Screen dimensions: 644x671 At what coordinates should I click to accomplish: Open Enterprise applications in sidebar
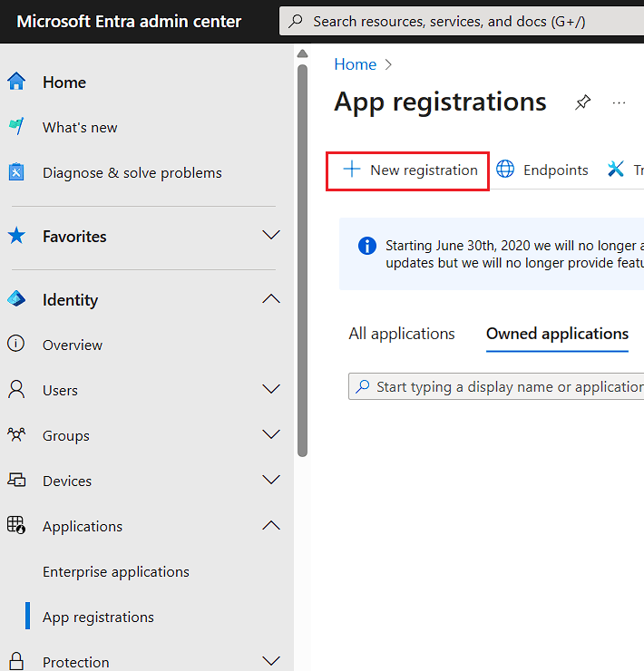[x=115, y=572]
